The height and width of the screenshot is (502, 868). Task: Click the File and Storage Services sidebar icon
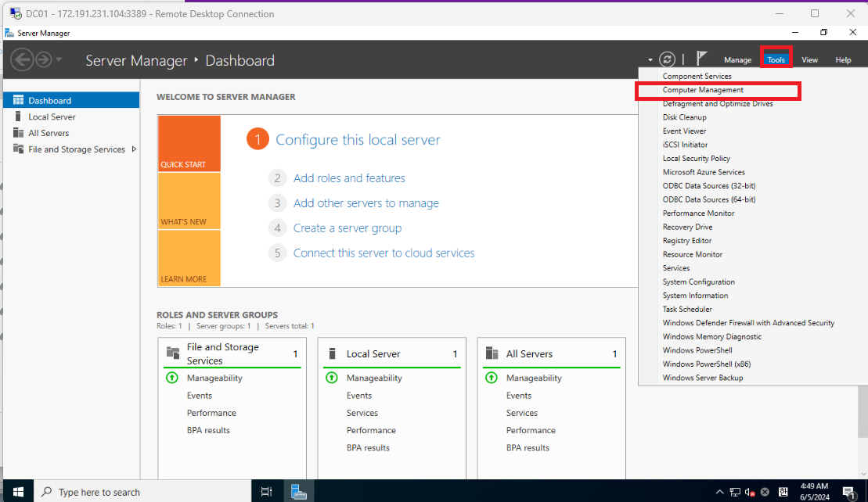(18, 149)
